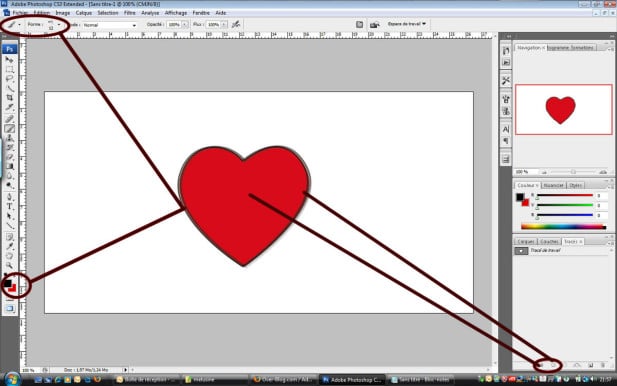The width and height of the screenshot is (617, 386).
Task: Select the Rectangular Marquee tool
Action: point(9,70)
